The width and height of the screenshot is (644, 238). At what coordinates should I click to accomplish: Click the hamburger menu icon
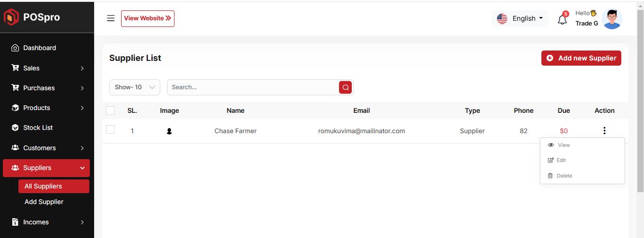pyautogui.click(x=111, y=18)
